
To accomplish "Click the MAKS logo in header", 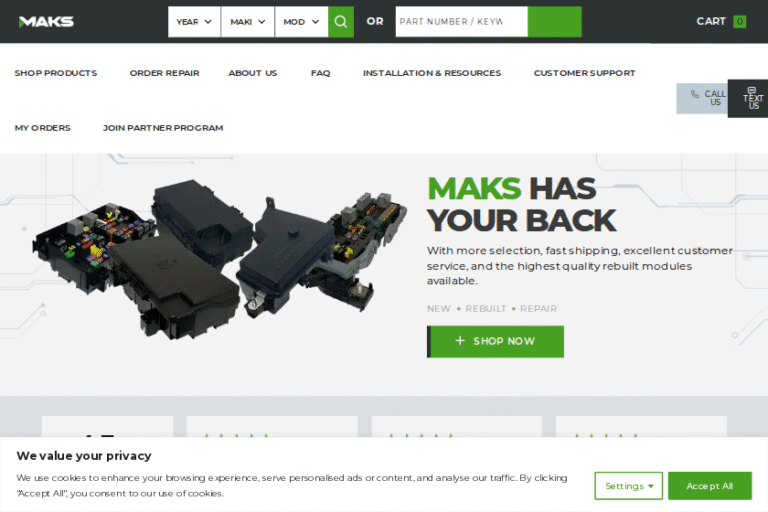I will point(46,22).
